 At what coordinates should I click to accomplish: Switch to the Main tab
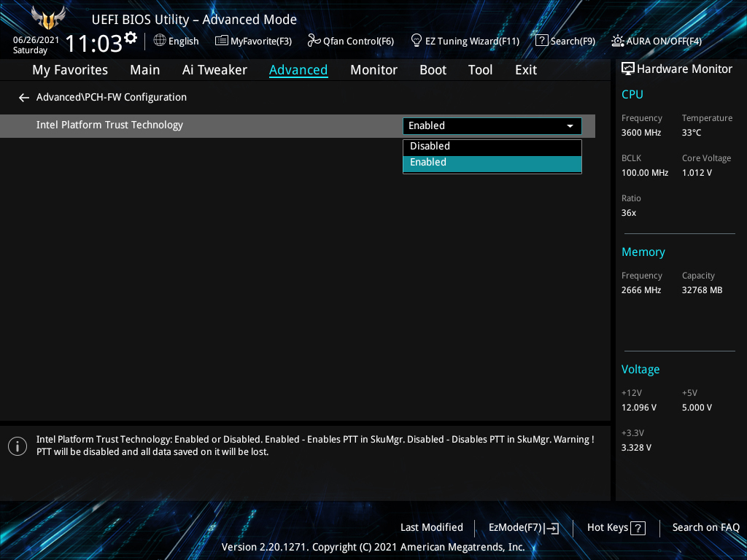(145, 70)
